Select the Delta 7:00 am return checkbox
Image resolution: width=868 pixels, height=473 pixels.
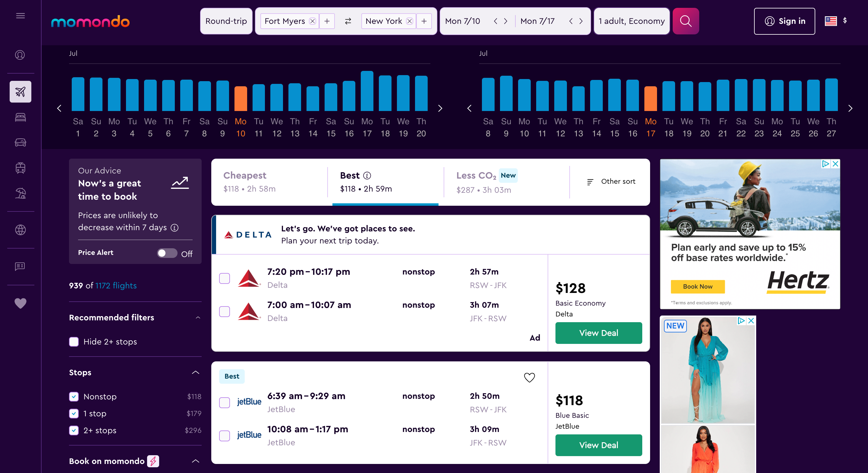[225, 311]
